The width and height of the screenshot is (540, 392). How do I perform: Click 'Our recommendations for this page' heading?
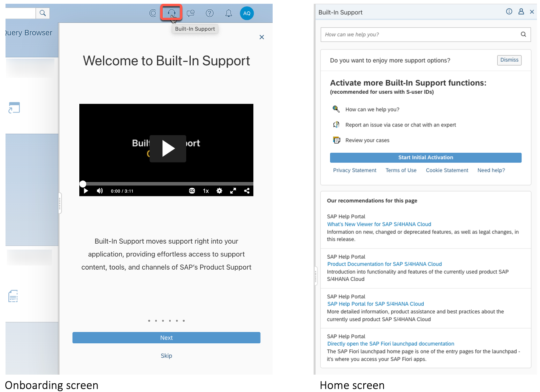pos(372,201)
